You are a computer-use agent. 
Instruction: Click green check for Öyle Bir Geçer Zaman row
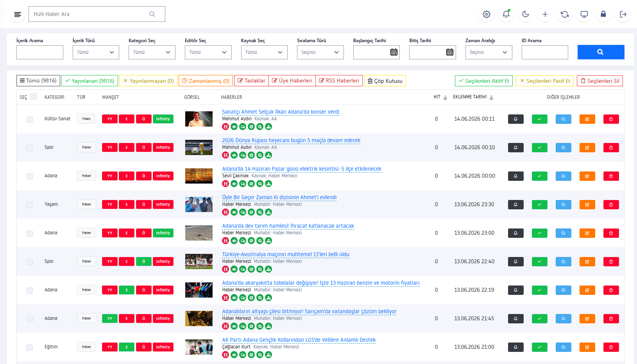click(x=539, y=205)
